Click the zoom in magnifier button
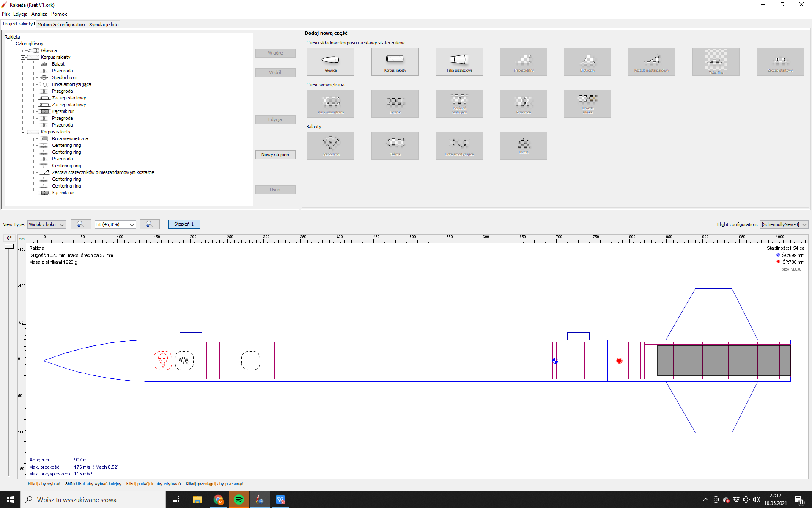Viewport: 812px width, 508px height. [x=150, y=224]
